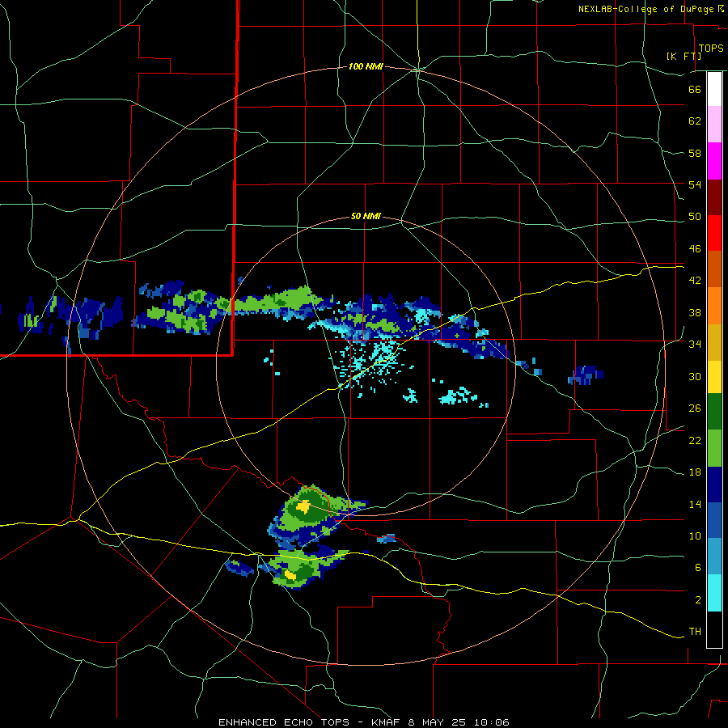The image size is (728, 728).
Task: Pick the navy blue legend swatch
Action: pos(714,485)
